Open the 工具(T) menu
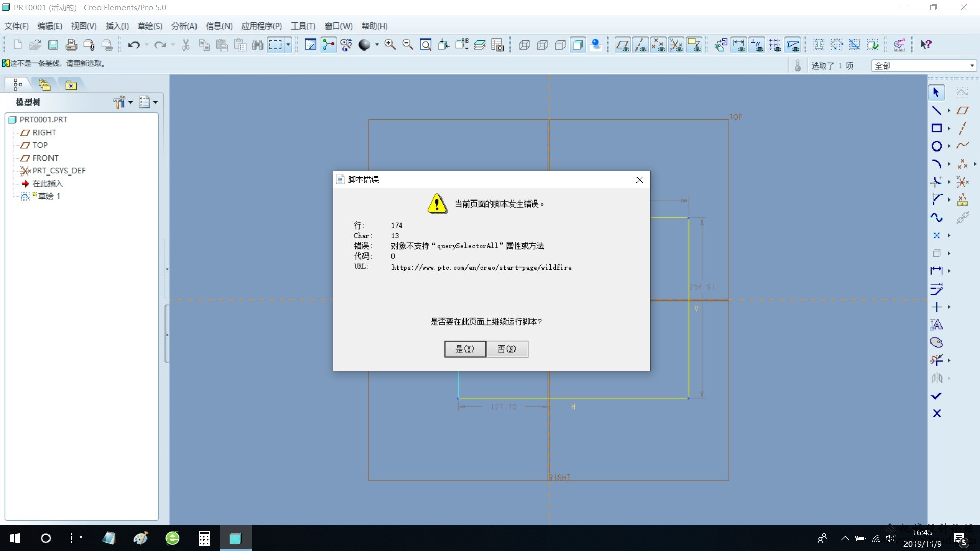 [303, 26]
